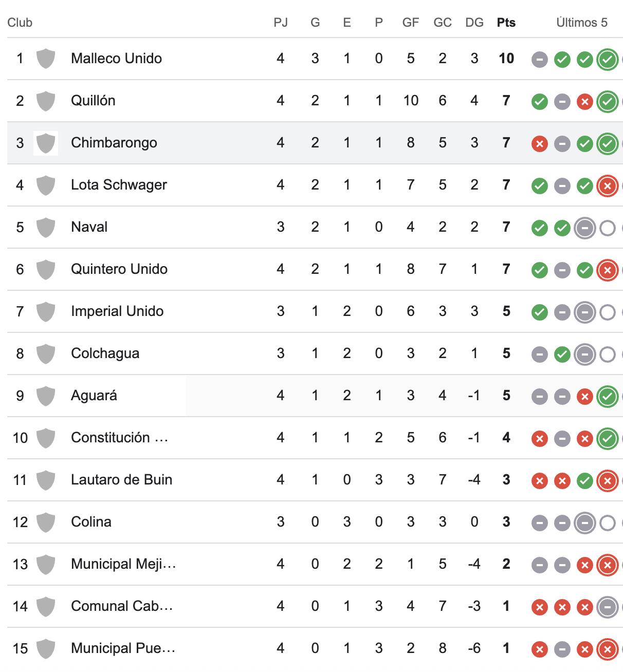Click the DG column header
623x672 pixels.
coord(474,23)
